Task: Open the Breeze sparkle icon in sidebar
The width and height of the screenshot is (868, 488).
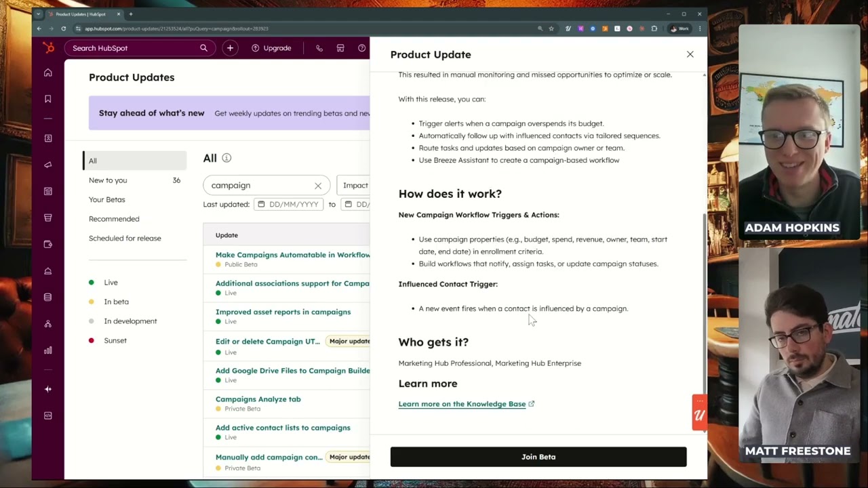Action: (x=48, y=389)
